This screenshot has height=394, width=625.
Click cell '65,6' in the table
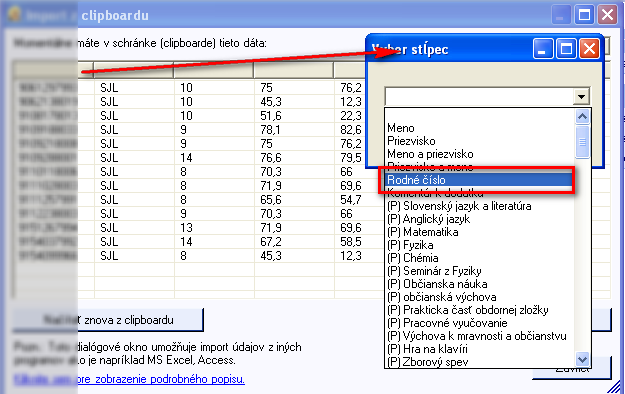(271, 200)
